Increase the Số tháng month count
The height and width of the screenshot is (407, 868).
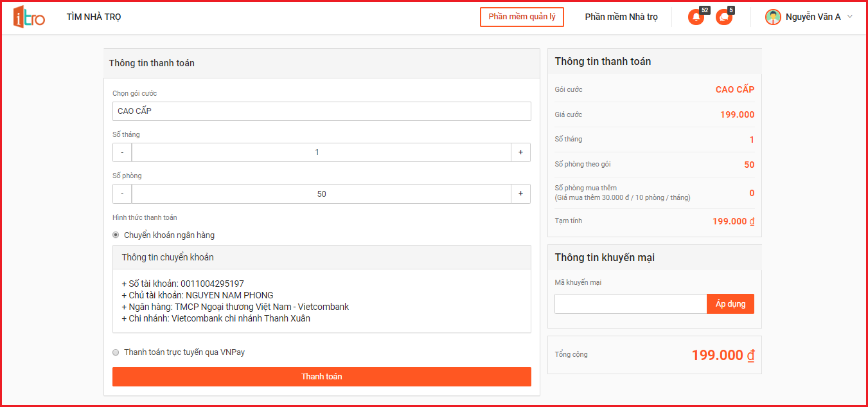[x=520, y=152]
